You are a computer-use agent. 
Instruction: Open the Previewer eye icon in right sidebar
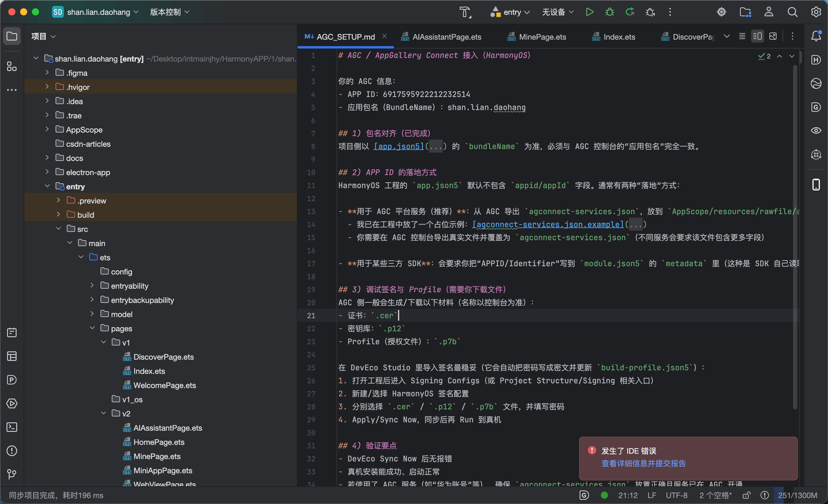pos(816,130)
